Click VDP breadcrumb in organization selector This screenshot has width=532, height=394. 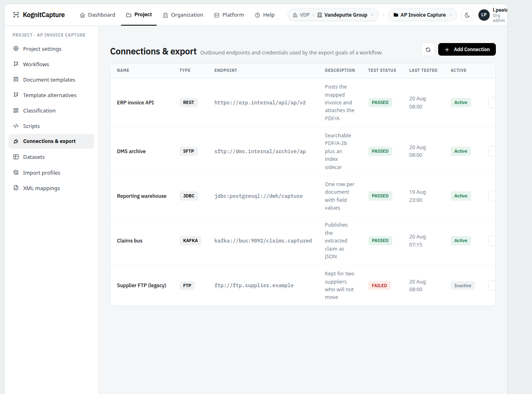(301, 15)
